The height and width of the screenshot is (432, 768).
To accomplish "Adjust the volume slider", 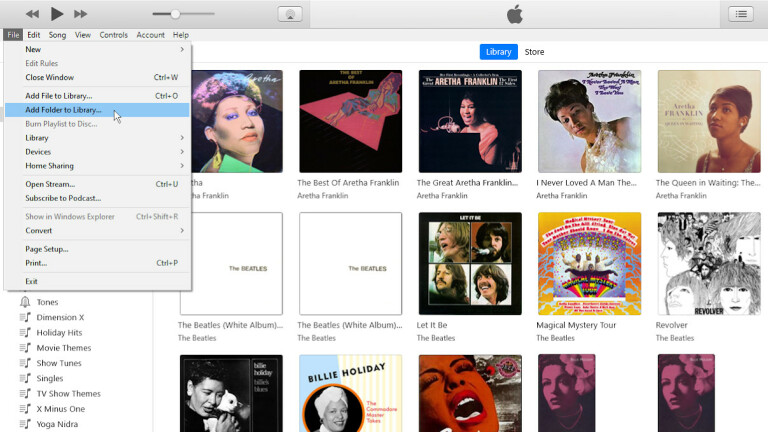I will click(183, 14).
